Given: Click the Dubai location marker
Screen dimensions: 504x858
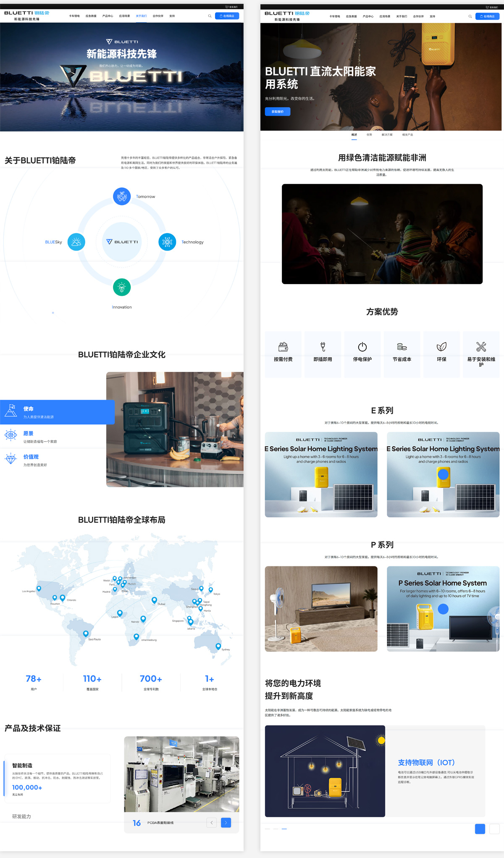Looking at the screenshot, I should (x=154, y=600).
